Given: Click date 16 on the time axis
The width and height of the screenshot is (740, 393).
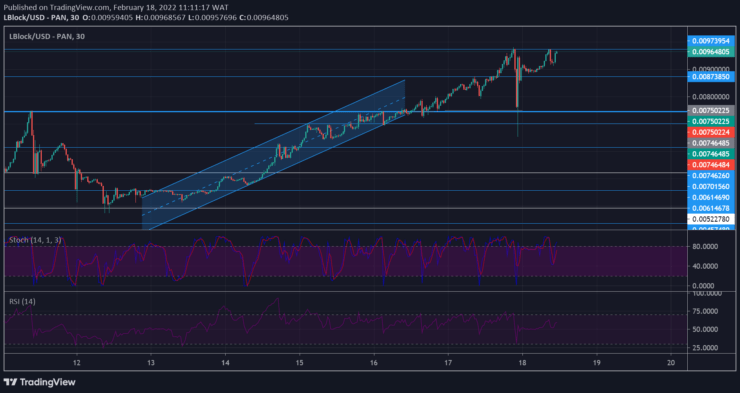Looking at the screenshot, I should click(374, 363).
